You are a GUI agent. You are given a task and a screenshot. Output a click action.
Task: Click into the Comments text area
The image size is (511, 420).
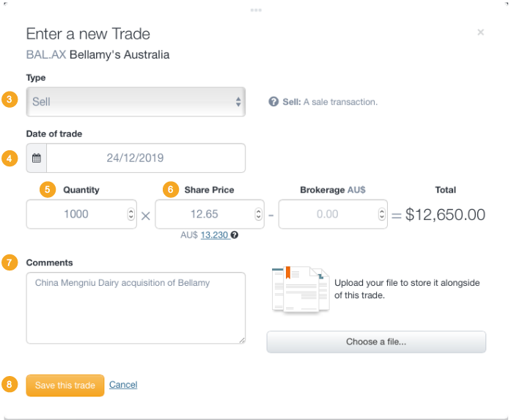coord(136,308)
